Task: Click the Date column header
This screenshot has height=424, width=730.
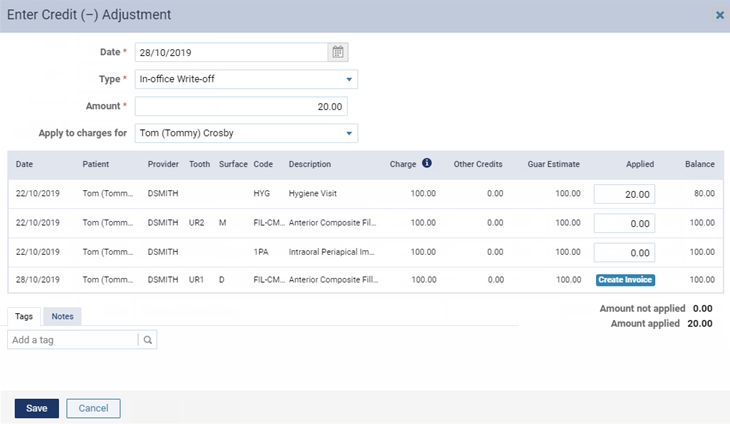Action: coord(24,164)
